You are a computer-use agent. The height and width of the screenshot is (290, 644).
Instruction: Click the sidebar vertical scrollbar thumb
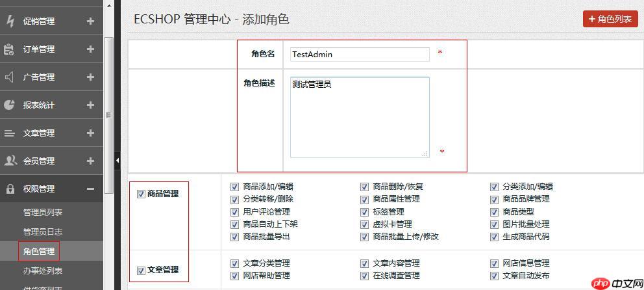(109, 115)
